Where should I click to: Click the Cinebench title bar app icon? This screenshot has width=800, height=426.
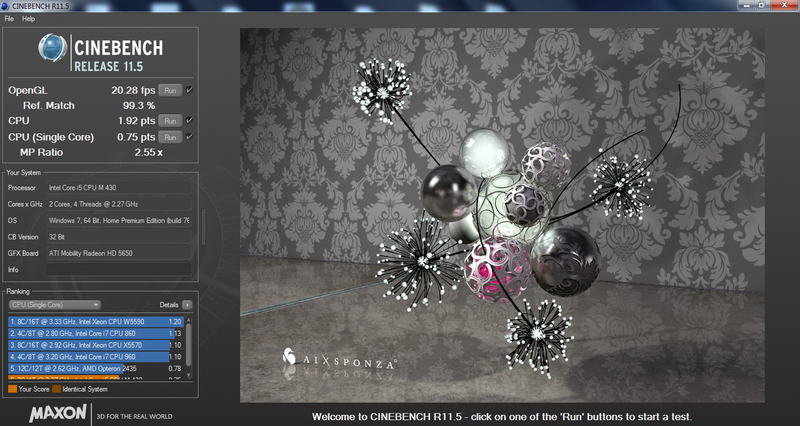click(5, 6)
